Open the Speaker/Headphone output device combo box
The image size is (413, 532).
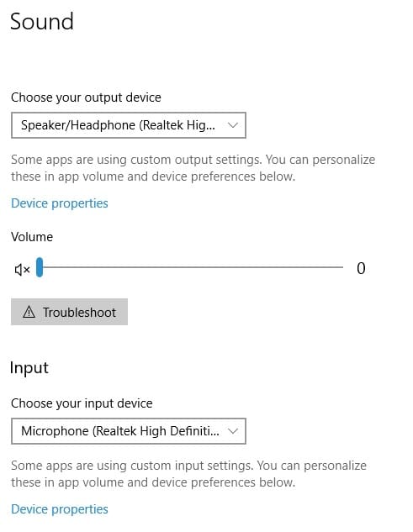click(x=129, y=125)
